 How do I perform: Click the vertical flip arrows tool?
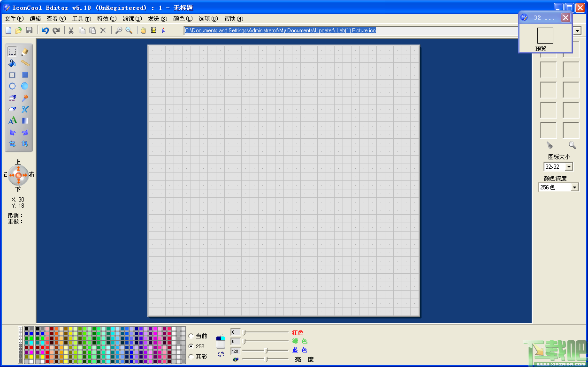click(x=25, y=144)
